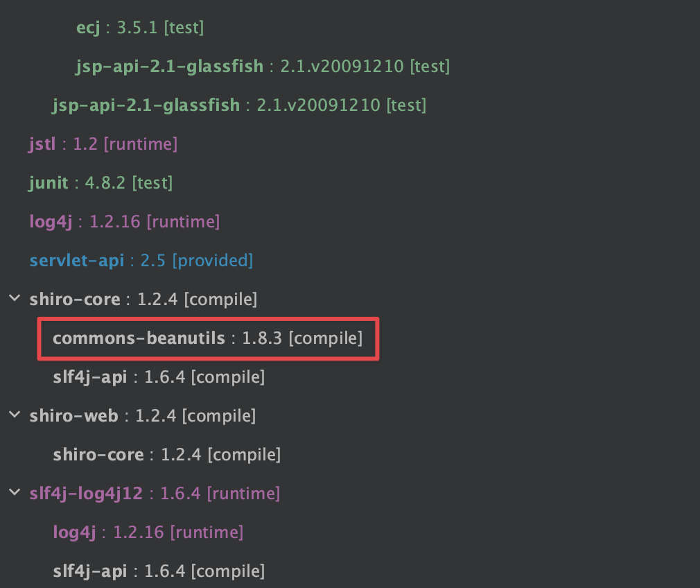Click the 1.8.3 version text of commons-beanutils
The height and width of the screenshot is (588, 700).
tap(263, 338)
